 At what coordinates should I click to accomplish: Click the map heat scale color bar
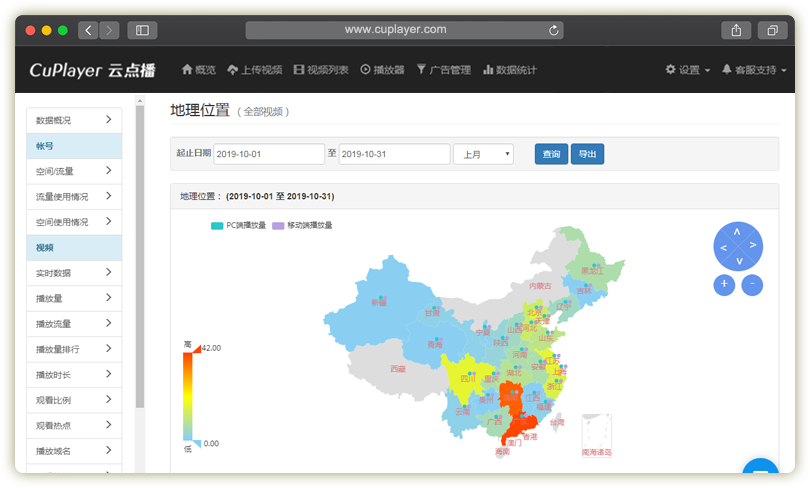pos(188,395)
